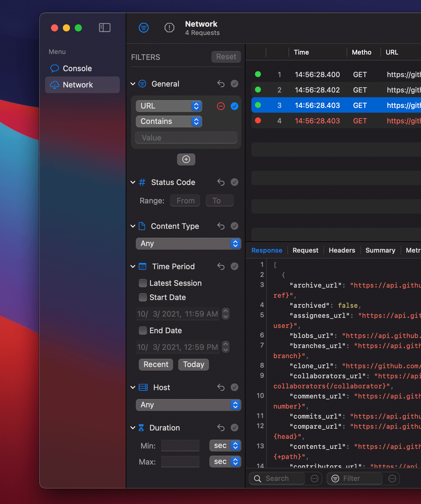421x504 pixels.
Task: Switch to the Response tab
Action: tap(267, 250)
